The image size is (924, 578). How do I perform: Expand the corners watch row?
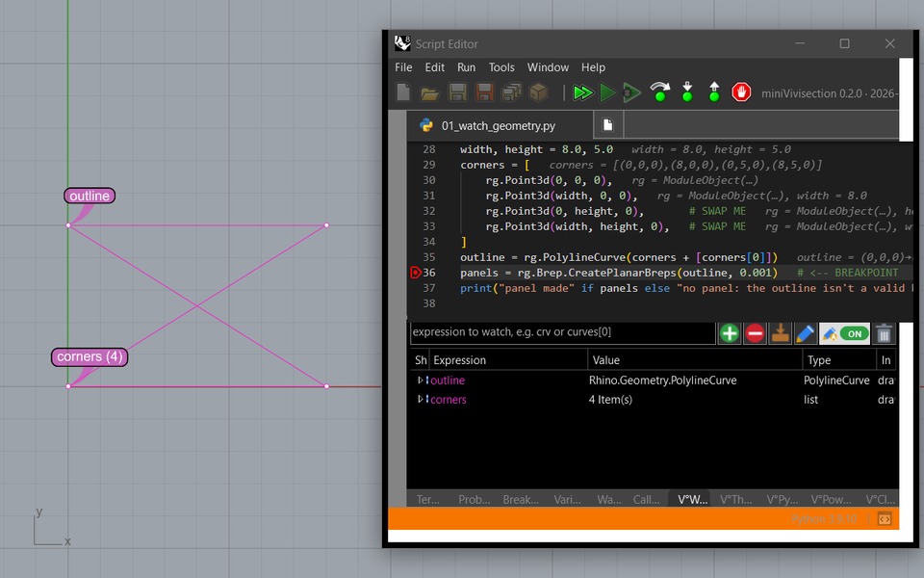tap(420, 399)
